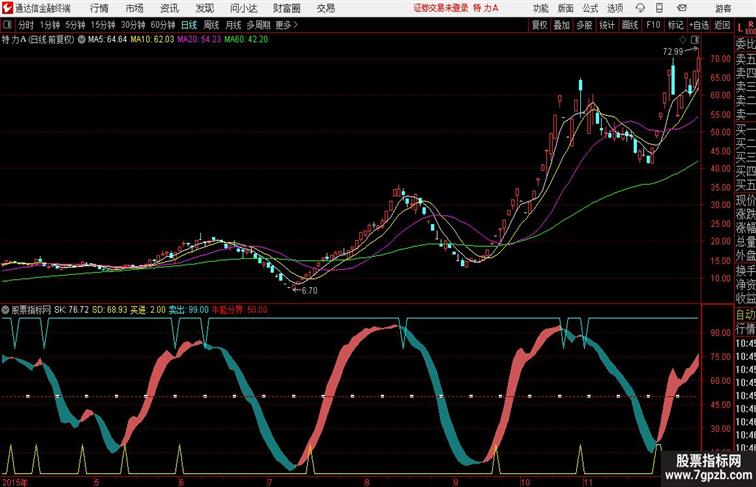The width and height of the screenshot is (756, 487).
Task: Select the 月线 monthly period tab
Action: coord(233,25)
